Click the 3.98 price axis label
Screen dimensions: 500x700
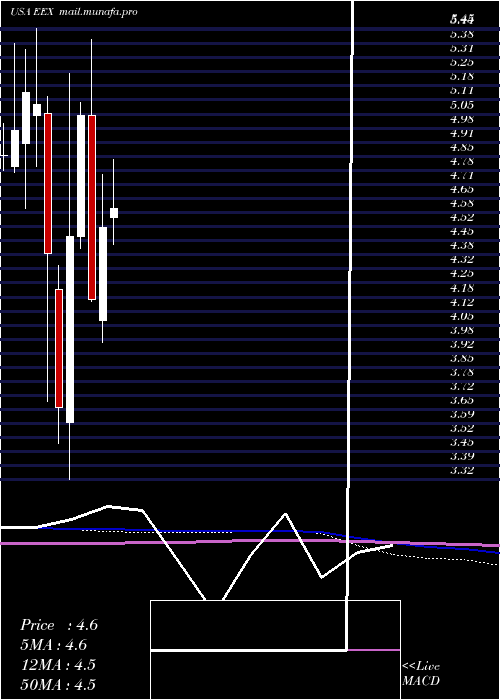[x=462, y=330]
